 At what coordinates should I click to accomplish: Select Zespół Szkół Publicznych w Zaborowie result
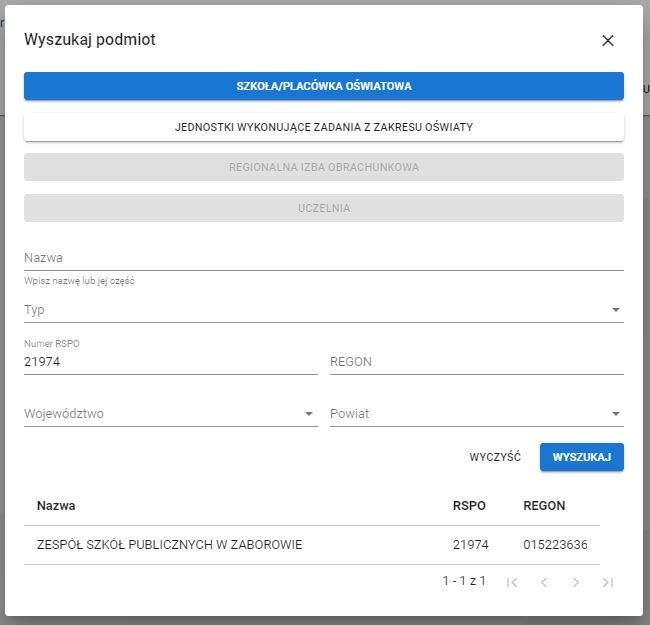click(170, 545)
